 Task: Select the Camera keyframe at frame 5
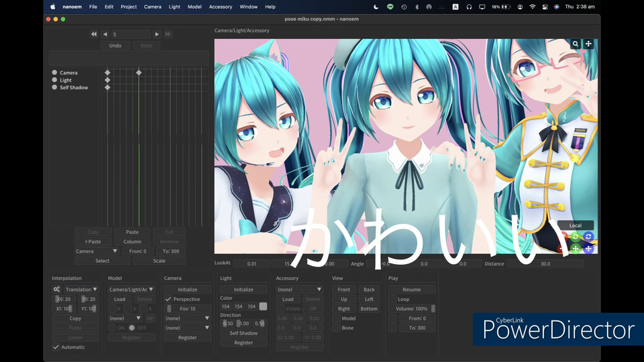pyautogui.click(x=139, y=72)
